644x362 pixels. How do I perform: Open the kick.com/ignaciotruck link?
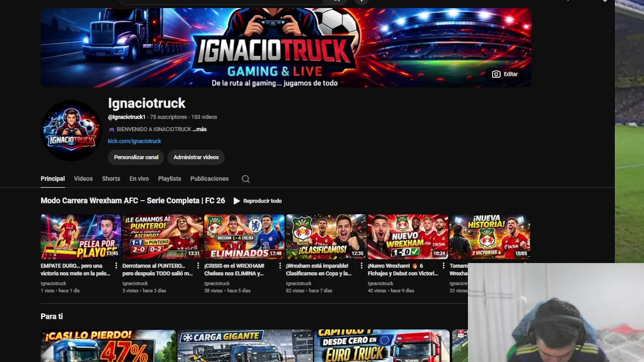point(134,141)
